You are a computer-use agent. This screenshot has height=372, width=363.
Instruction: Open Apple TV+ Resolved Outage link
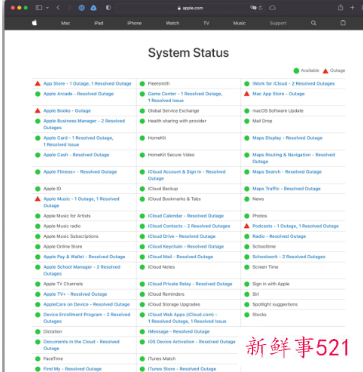click(75, 294)
